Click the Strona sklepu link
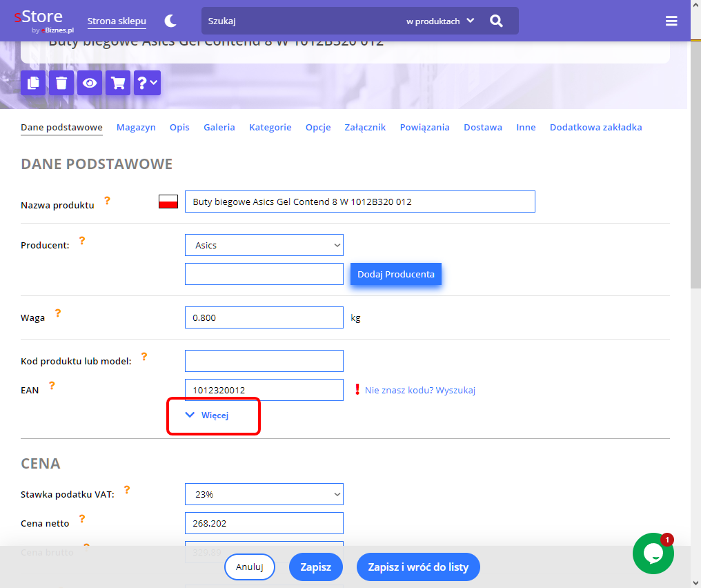Screen dimensions: 701x588 pyautogui.click(x=117, y=21)
